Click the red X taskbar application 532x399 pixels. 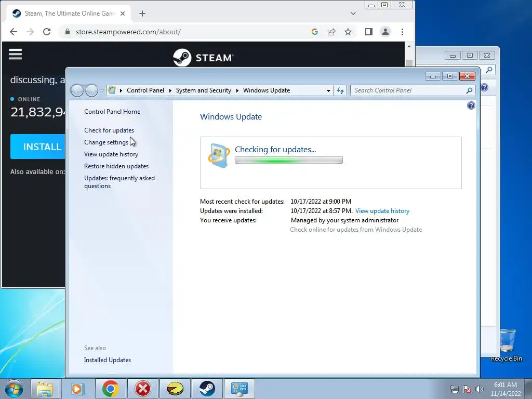[x=143, y=389]
